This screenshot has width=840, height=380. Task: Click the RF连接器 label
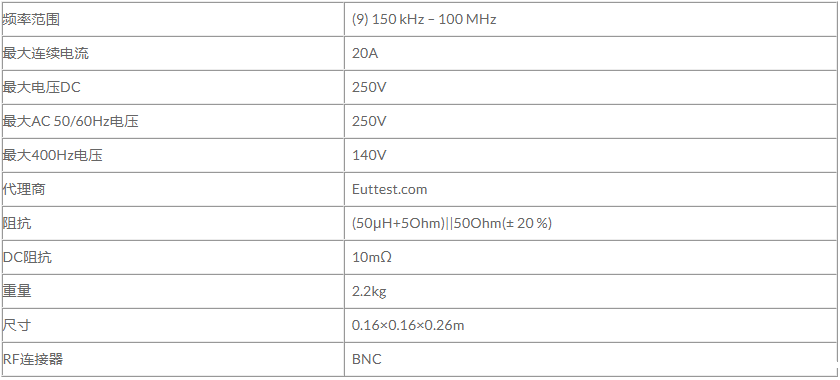(33, 359)
